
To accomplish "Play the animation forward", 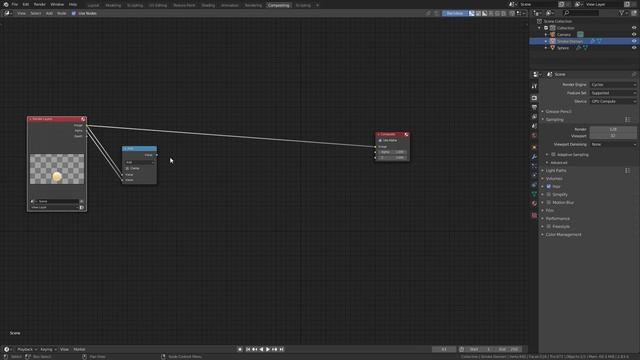I will (x=268, y=349).
